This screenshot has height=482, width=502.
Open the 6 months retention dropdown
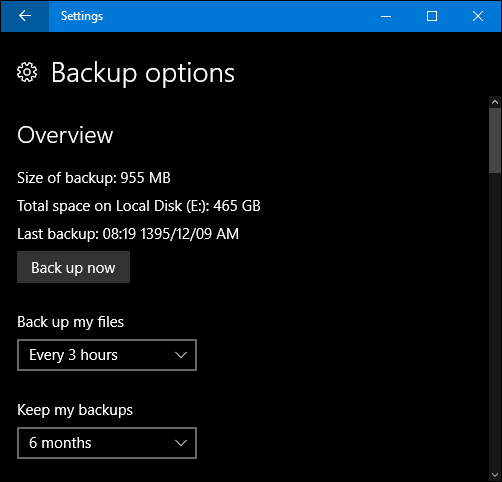click(x=107, y=443)
